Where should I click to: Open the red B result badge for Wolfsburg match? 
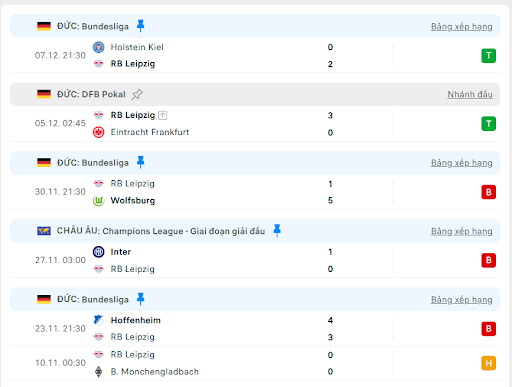[x=488, y=192]
